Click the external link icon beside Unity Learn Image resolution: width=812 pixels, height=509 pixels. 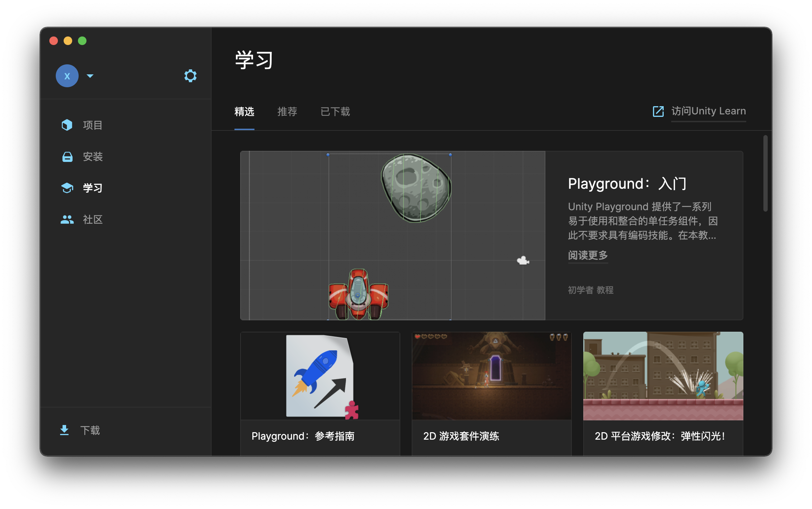658,111
